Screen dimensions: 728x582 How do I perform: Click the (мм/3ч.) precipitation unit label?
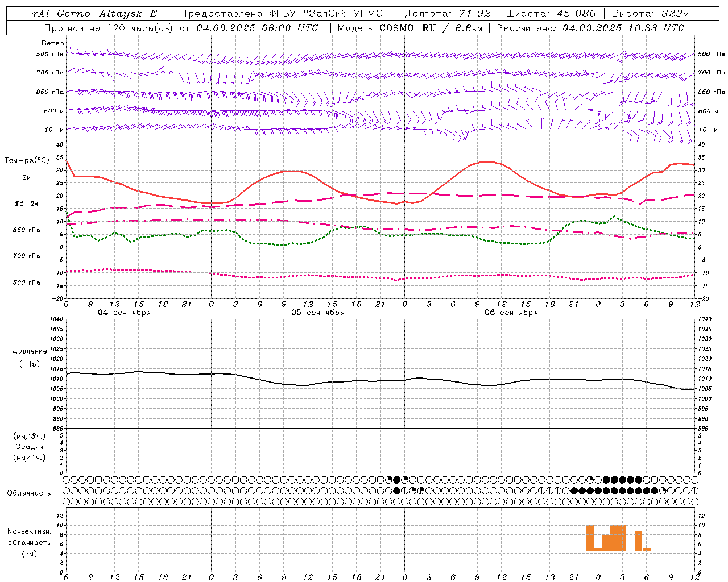pos(30,436)
